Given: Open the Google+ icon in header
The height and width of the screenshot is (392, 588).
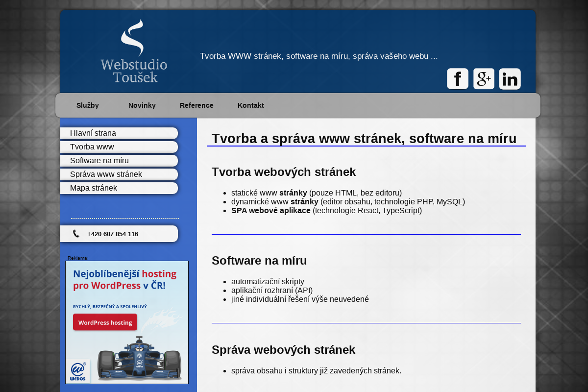Looking at the screenshot, I should tap(484, 78).
